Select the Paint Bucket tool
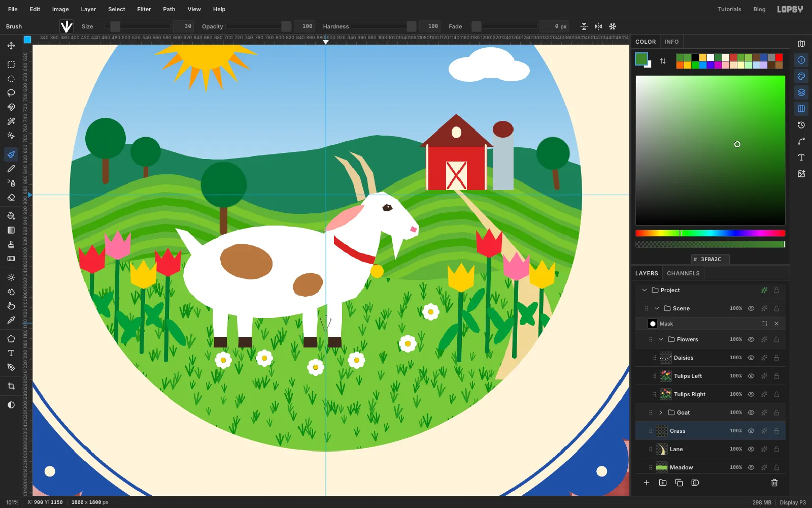The image size is (812, 508). 11,216
